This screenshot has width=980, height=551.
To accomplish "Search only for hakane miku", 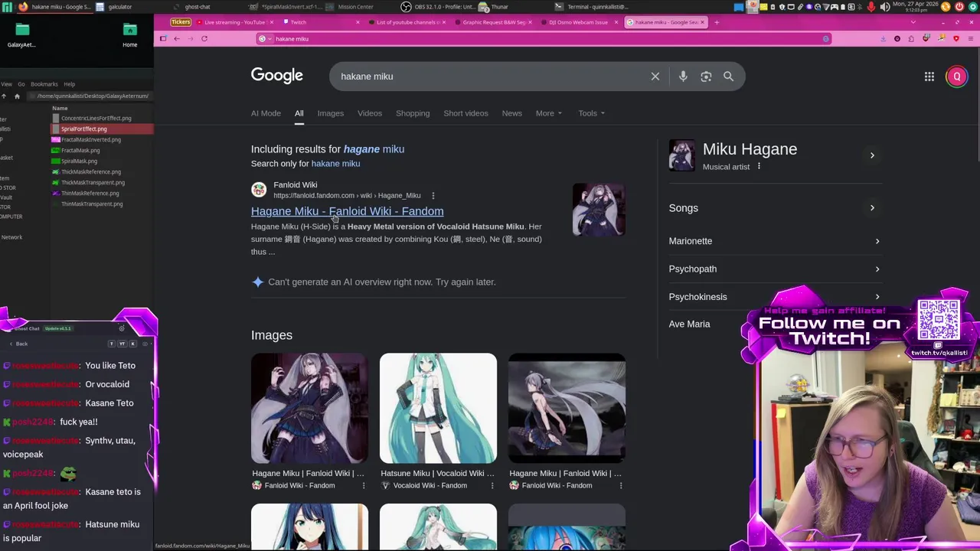I will (x=335, y=164).
